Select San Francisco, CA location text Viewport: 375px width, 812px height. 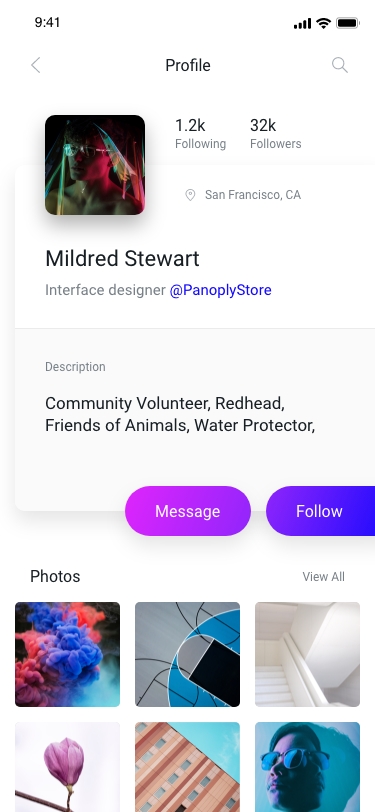[x=253, y=195]
